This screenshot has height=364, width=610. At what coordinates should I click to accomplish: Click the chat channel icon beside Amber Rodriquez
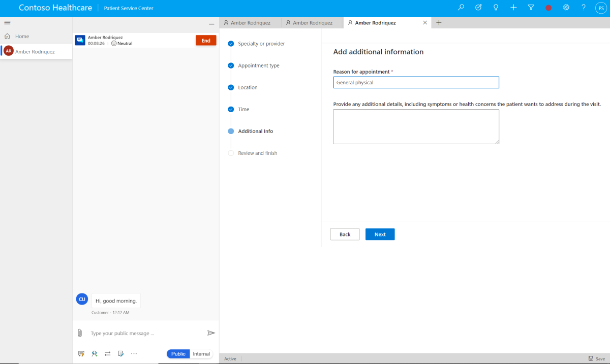[80, 40]
